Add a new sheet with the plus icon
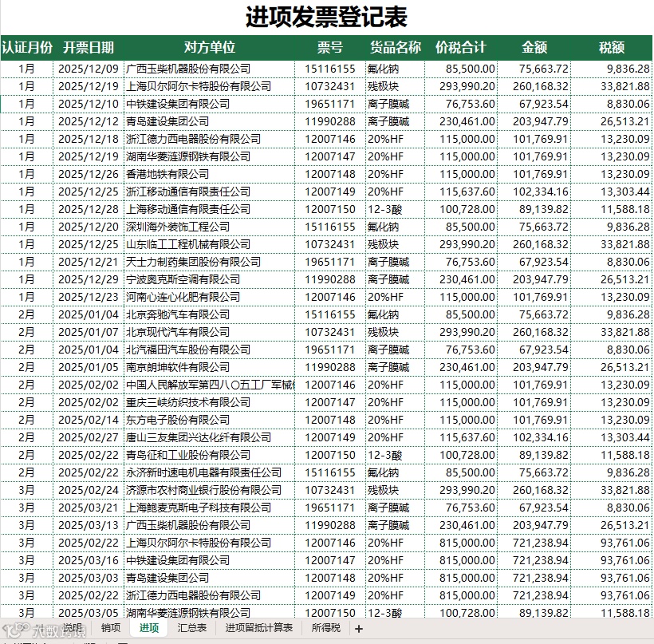Image resolution: width=654 pixels, height=644 pixels. coord(359,629)
